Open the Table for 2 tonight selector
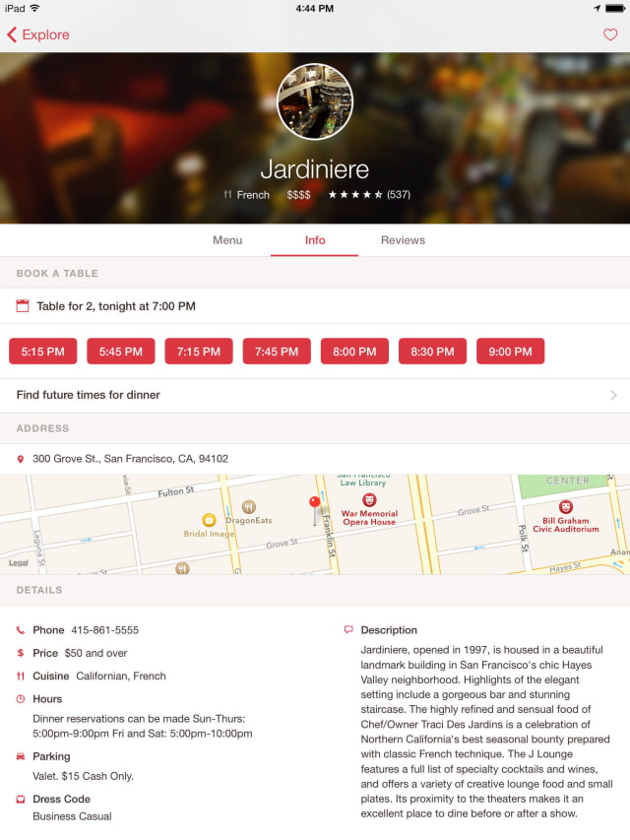Screen dimensions: 630x840 (315, 306)
